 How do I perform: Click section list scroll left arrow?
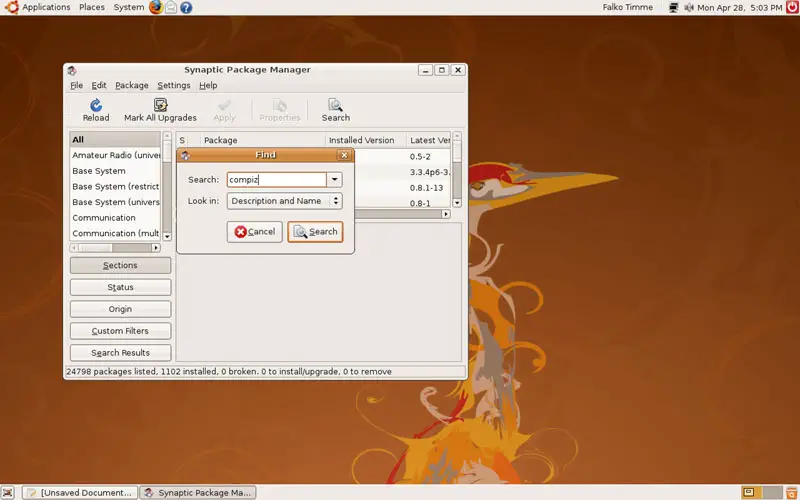coord(74,248)
